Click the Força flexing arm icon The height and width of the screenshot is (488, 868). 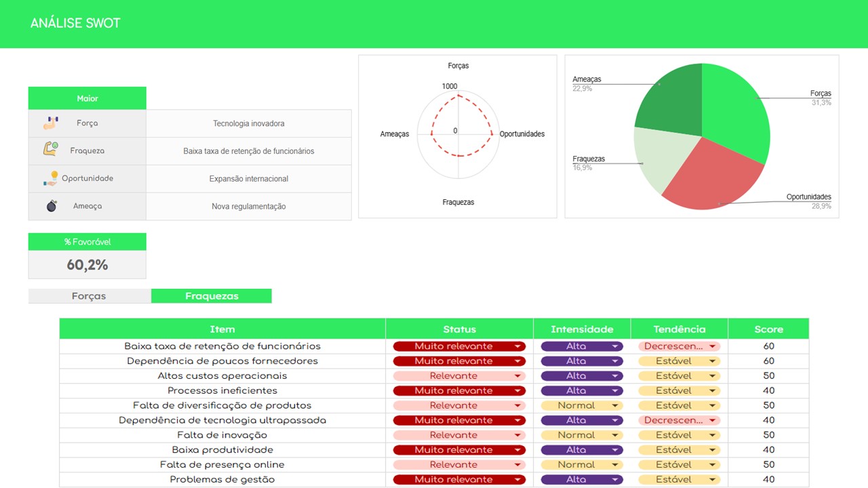51,123
